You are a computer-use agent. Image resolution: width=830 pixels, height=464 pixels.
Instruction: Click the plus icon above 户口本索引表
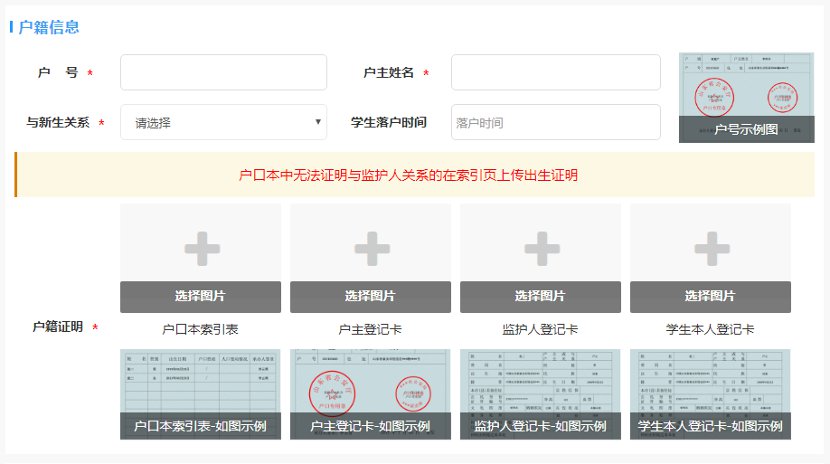(x=202, y=248)
